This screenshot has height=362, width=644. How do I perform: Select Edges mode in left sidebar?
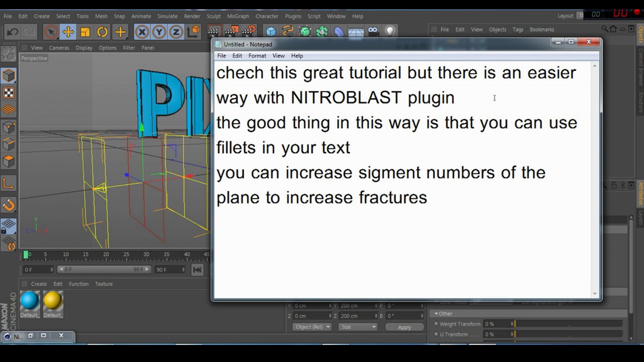(9, 145)
